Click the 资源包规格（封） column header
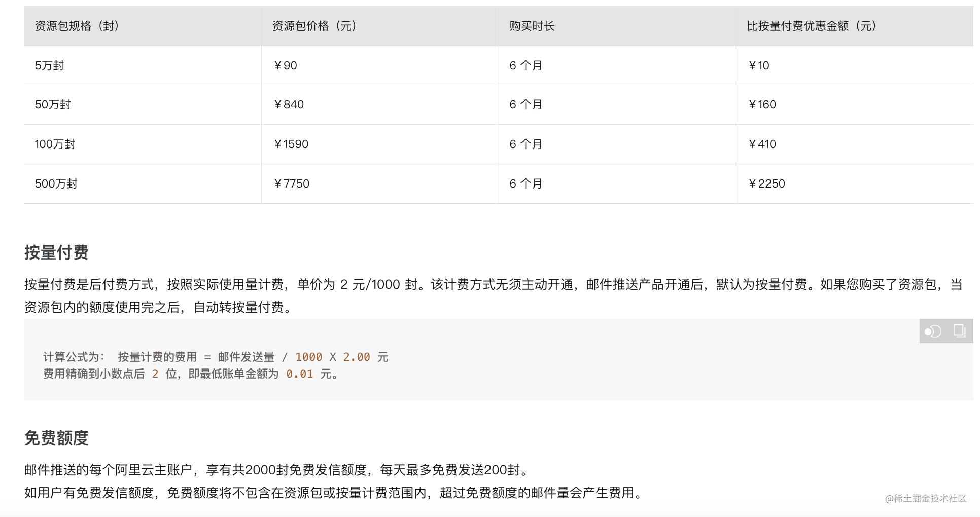Image resolution: width=980 pixels, height=517 pixels. [x=77, y=26]
